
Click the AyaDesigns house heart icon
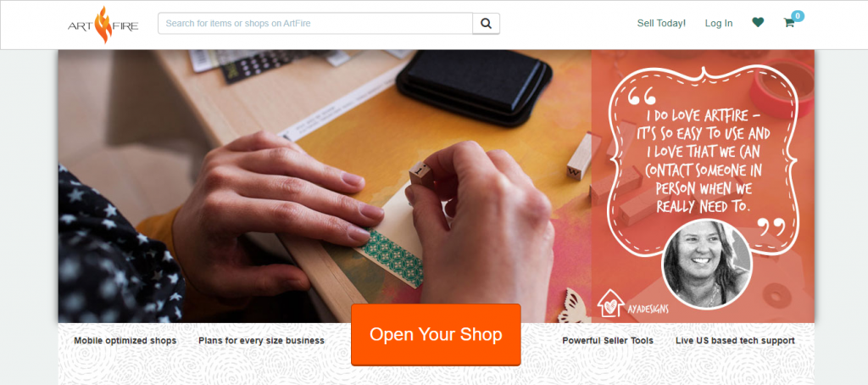click(x=609, y=303)
